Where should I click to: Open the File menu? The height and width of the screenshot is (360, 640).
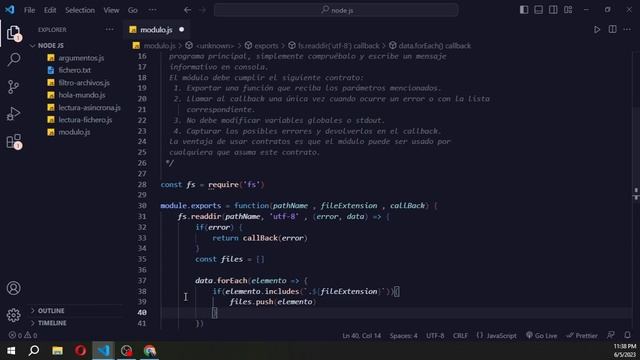click(x=29, y=10)
